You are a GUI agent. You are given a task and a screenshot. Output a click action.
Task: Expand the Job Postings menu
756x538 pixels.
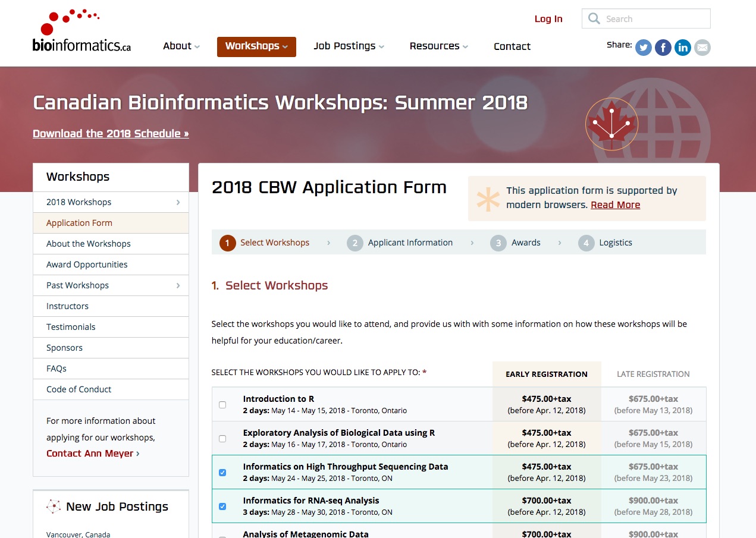coord(349,46)
